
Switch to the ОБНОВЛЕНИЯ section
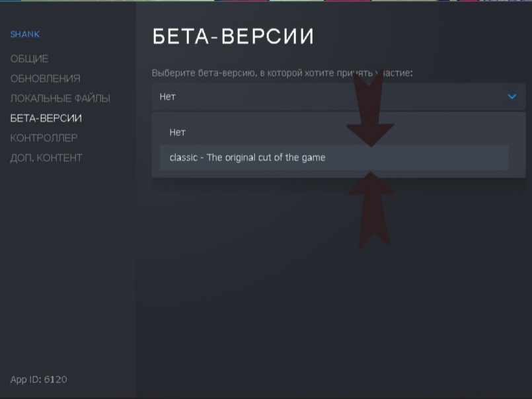(45, 79)
